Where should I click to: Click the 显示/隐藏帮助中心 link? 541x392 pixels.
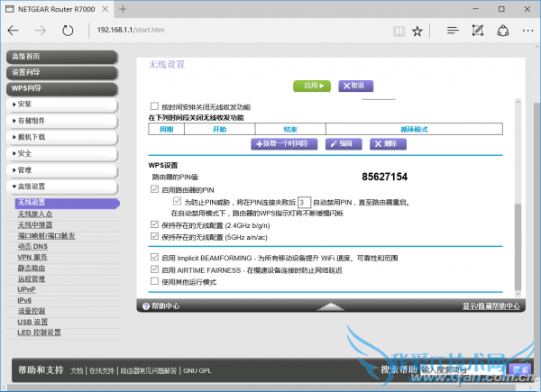coord(491,306)
